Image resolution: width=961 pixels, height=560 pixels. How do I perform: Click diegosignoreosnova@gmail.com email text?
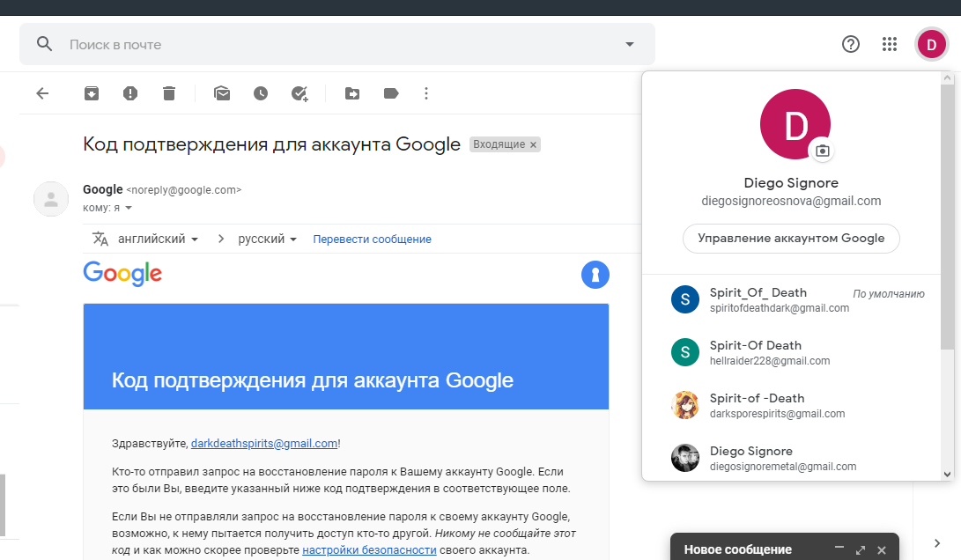point(791,201)
